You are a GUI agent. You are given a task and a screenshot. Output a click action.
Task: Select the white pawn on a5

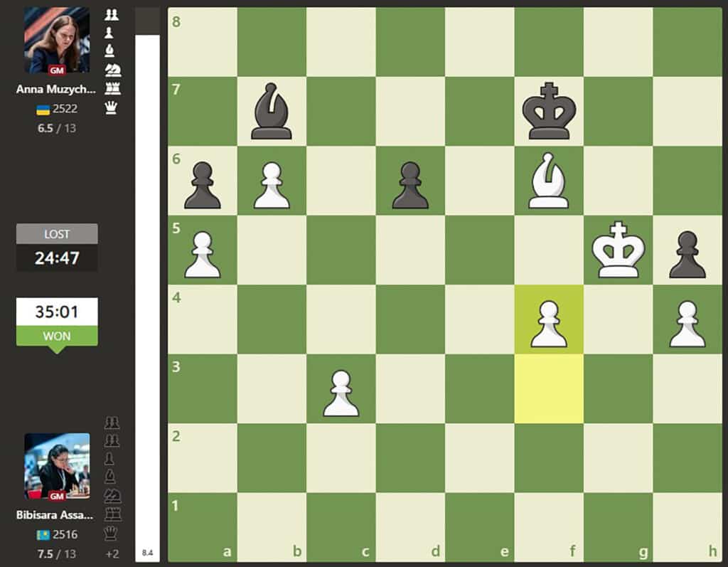click(x=202, y=251)
